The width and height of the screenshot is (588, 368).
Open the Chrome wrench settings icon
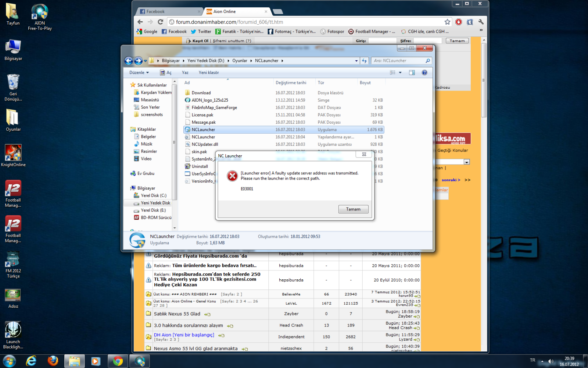click(481, 22)
